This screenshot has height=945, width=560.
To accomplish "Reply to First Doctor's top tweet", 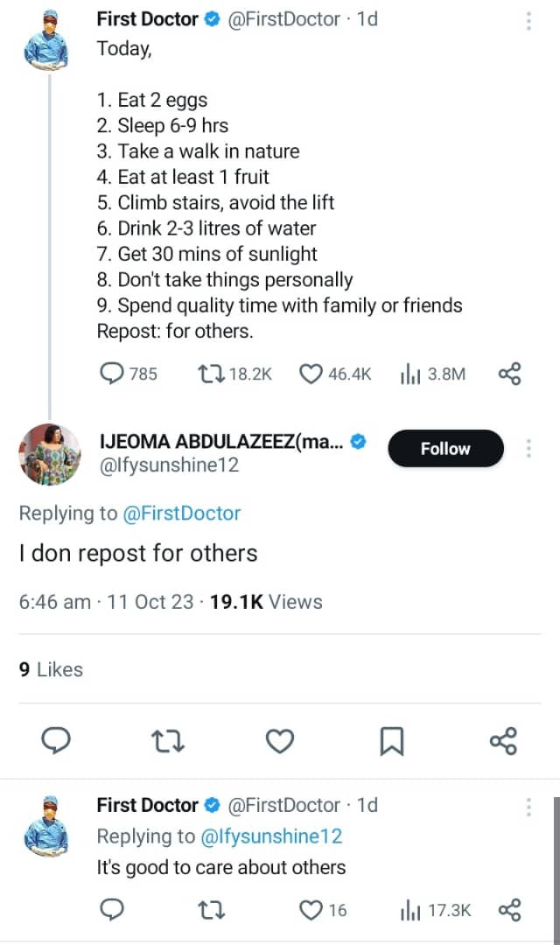I will (x=113, y=374).
